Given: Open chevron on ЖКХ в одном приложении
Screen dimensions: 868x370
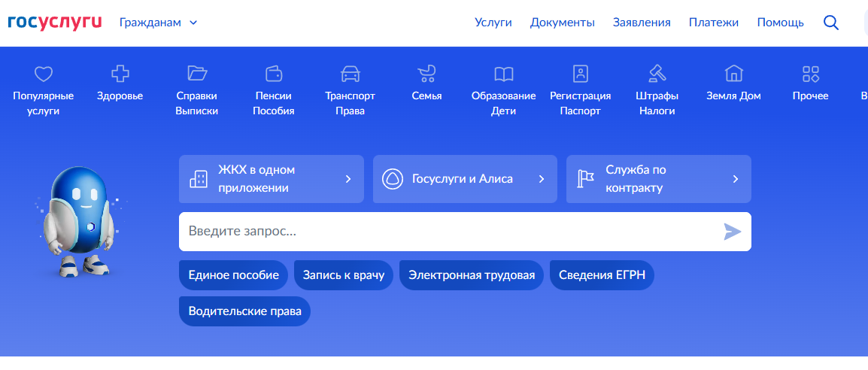Looking at the screenshot, I should point(348,179).
